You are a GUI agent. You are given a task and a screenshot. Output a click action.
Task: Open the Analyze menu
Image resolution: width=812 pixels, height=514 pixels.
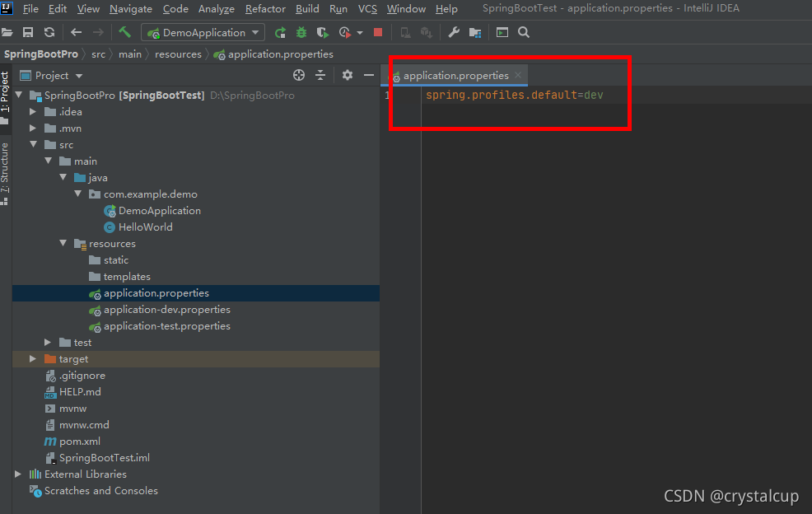pyautogui.click(x=217, y=9)
